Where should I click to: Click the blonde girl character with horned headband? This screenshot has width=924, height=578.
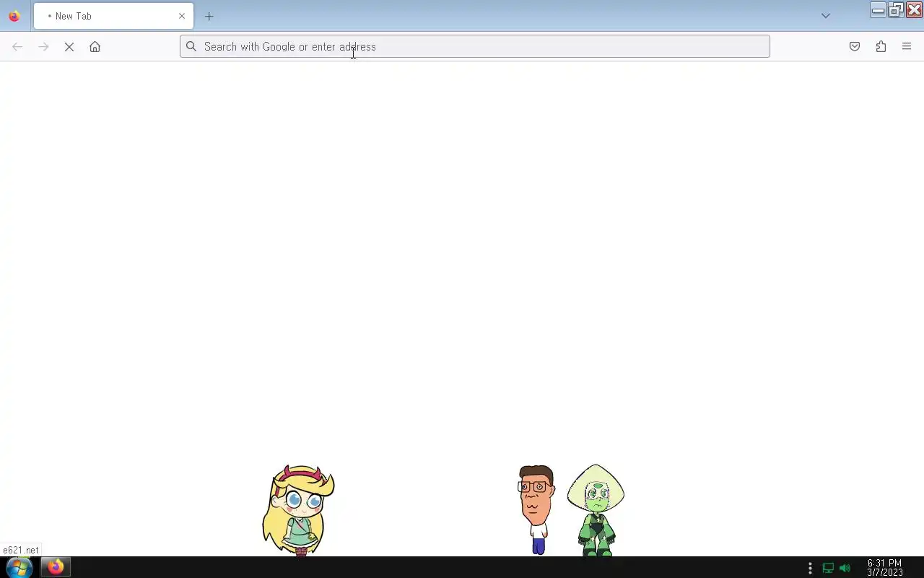point(298,510)
